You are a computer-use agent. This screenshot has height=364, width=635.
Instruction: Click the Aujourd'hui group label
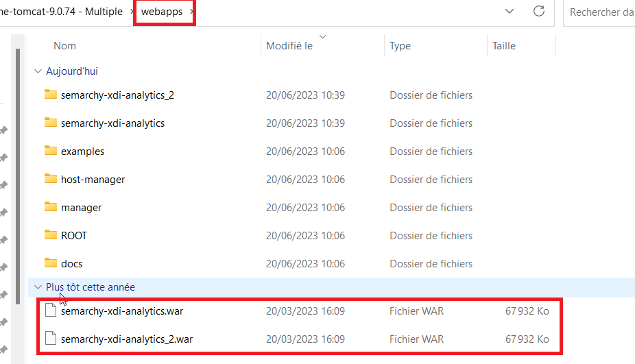point(72,71)
